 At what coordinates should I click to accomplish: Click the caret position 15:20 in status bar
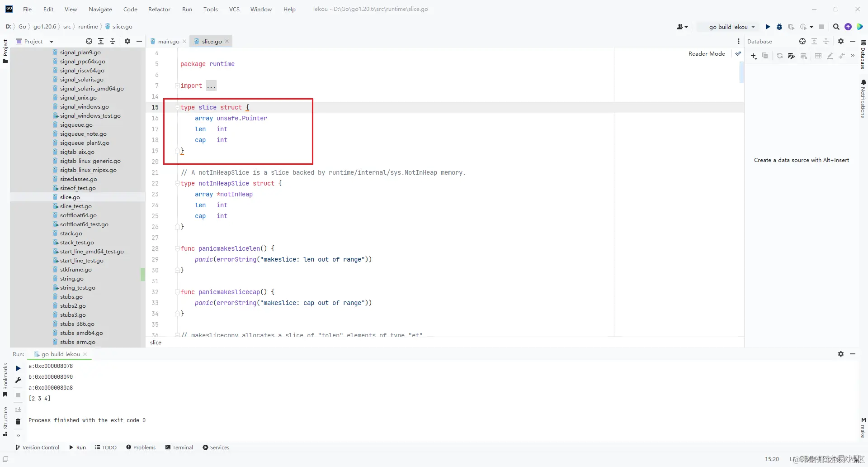(772, 459)
